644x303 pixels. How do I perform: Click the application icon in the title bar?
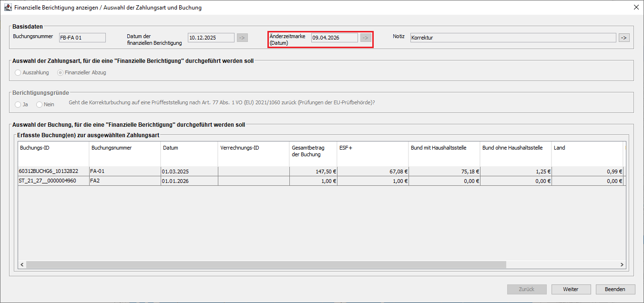pos(8,8)
